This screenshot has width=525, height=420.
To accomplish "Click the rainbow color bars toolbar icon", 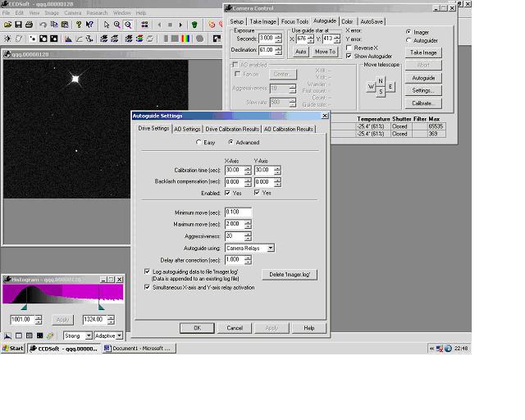I will tap(185, 39).
